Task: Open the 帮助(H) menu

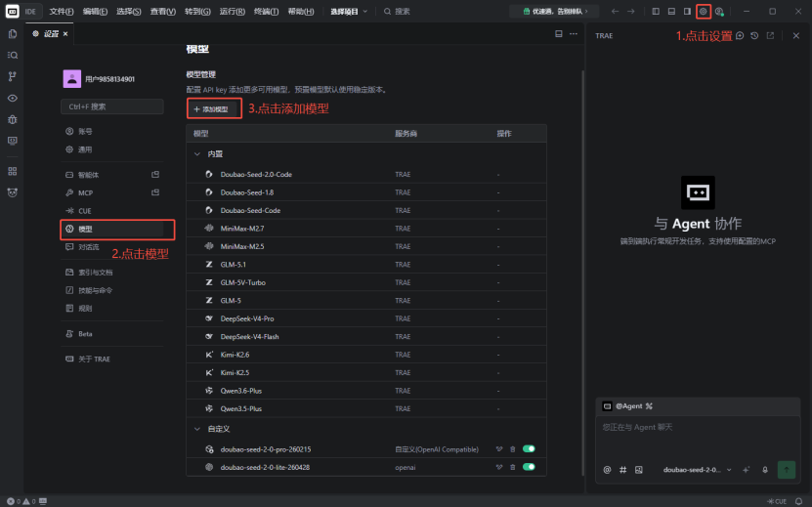Action: [x=301, y=11]
